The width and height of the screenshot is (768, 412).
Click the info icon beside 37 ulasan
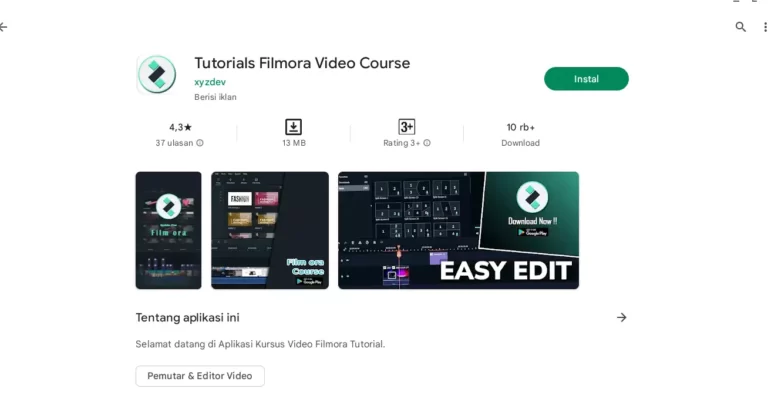[200, 143]
